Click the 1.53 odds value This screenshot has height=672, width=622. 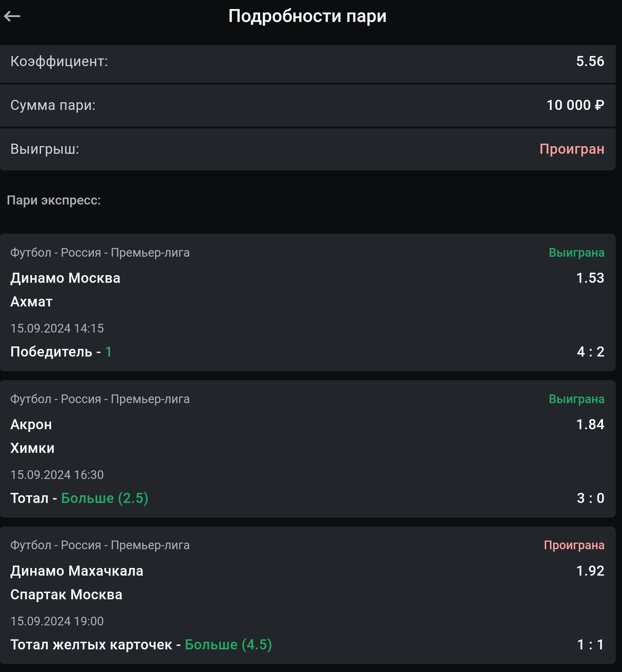pos(590,278)
